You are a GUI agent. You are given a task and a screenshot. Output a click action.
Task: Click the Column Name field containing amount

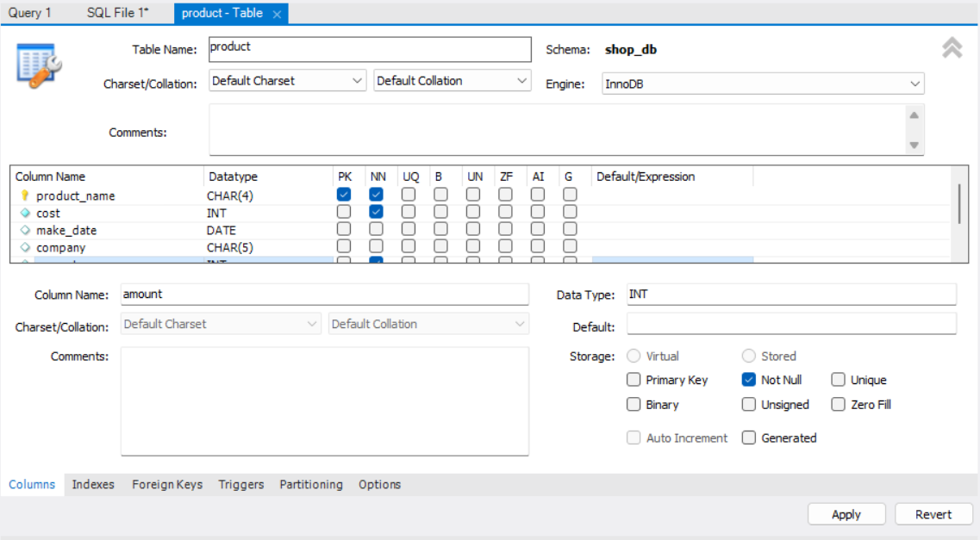tap(324, 294)
